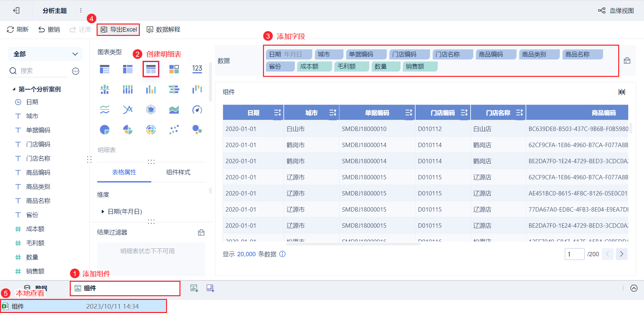Choose the multi-layer pie chart icon
Viewport: 644px width, 313px height.
tap(151, 130)
